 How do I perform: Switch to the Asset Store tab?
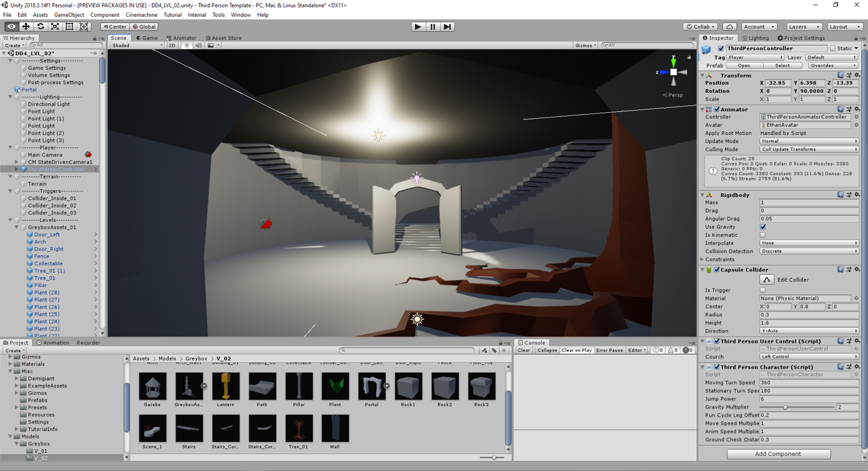(x=223, y=38)
